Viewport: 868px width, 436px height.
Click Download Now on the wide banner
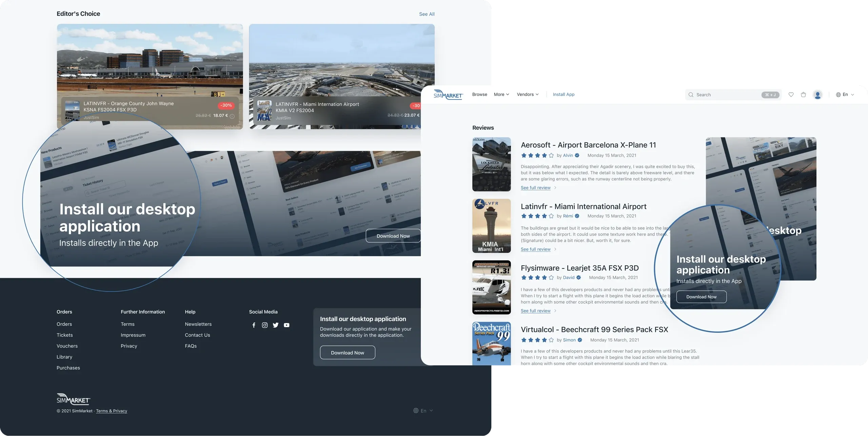tap(393, 236)
